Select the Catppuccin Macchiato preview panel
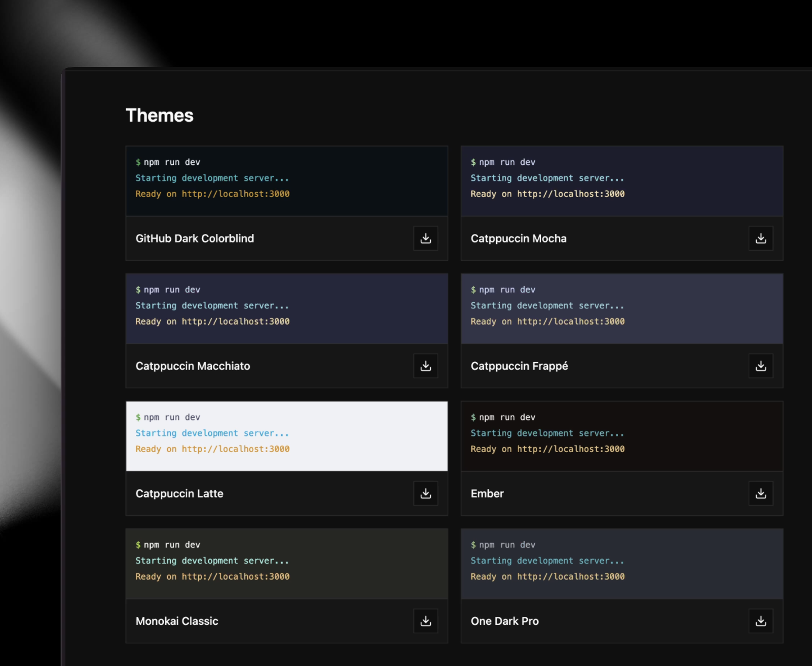 [286, 308]
